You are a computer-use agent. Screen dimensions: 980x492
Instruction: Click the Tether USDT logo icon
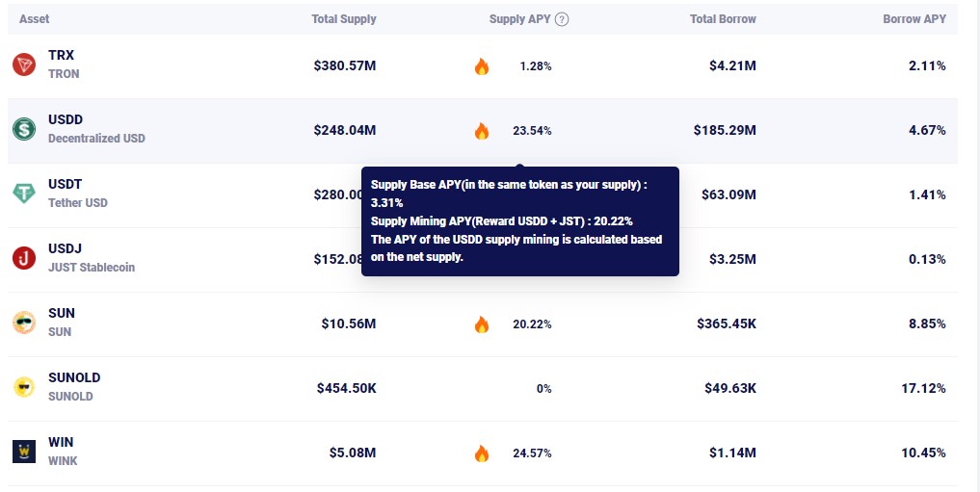(x=24, y=194)
